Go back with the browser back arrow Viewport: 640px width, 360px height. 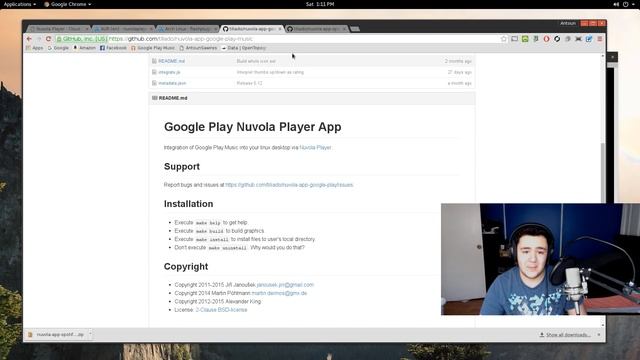pos(29,39)
